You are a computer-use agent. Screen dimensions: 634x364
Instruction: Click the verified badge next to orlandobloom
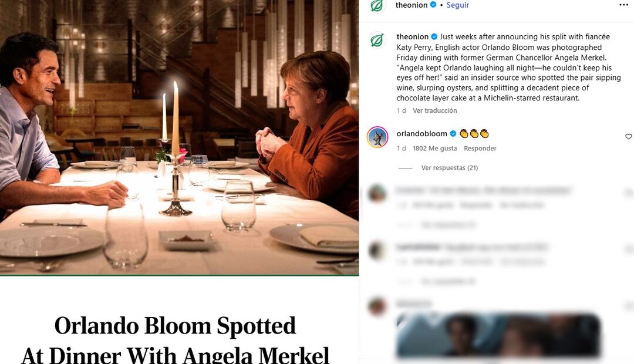coord(453,134)
